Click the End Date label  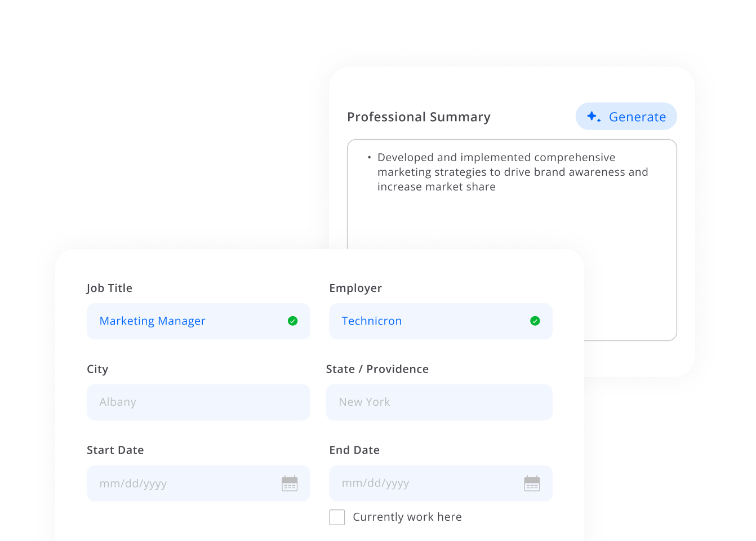click(354, 450)
